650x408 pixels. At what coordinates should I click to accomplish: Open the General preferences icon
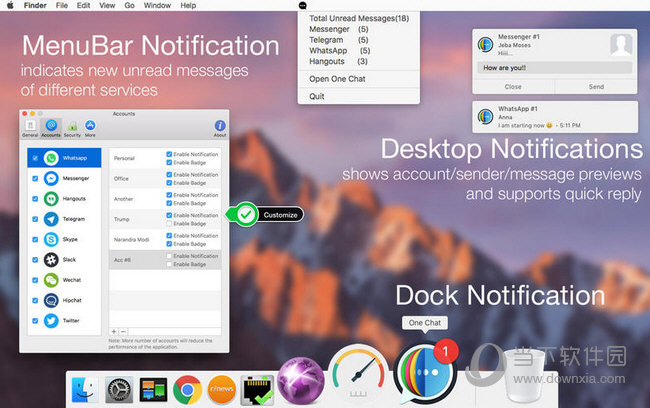tap(28, 126)
